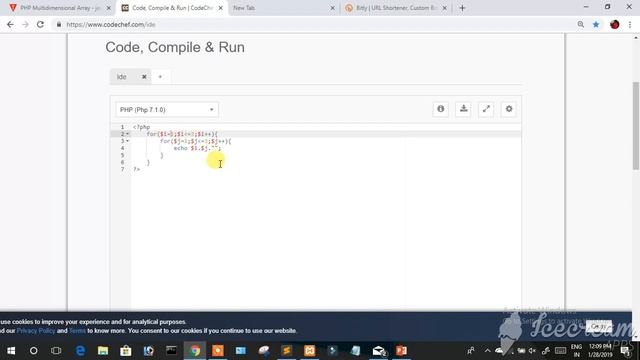Image resolution: width=640 pixels, height=360 pixels.
Task: Toggle the volume mute icon in tray
Action: [x=532, y=351]
